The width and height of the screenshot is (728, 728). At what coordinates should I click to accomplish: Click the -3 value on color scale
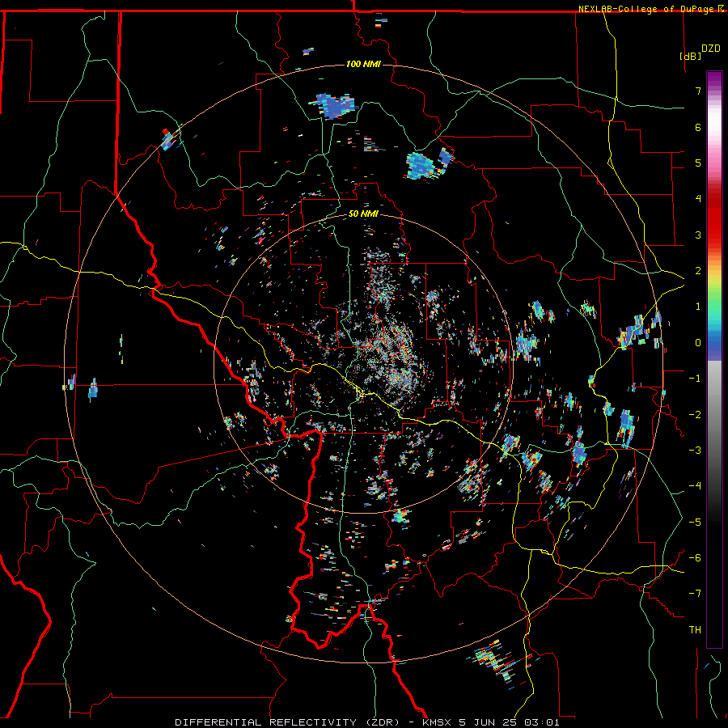695,450
